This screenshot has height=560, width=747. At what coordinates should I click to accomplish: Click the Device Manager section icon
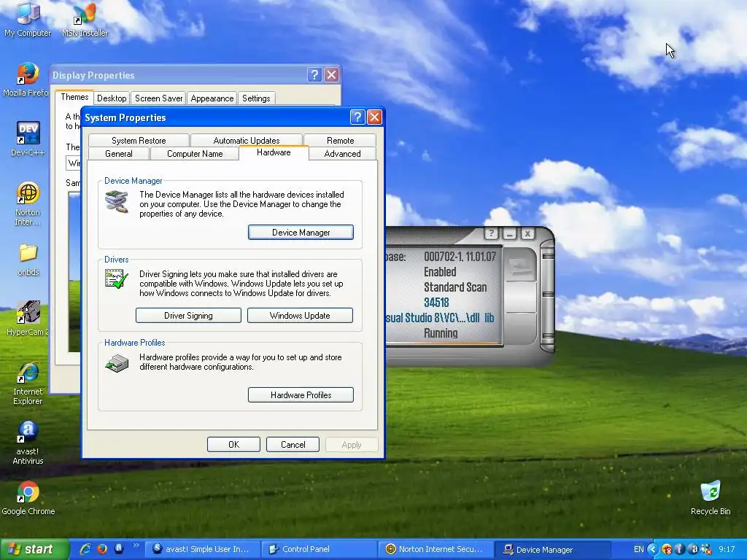pyautogui.click(x=117, y=201)
